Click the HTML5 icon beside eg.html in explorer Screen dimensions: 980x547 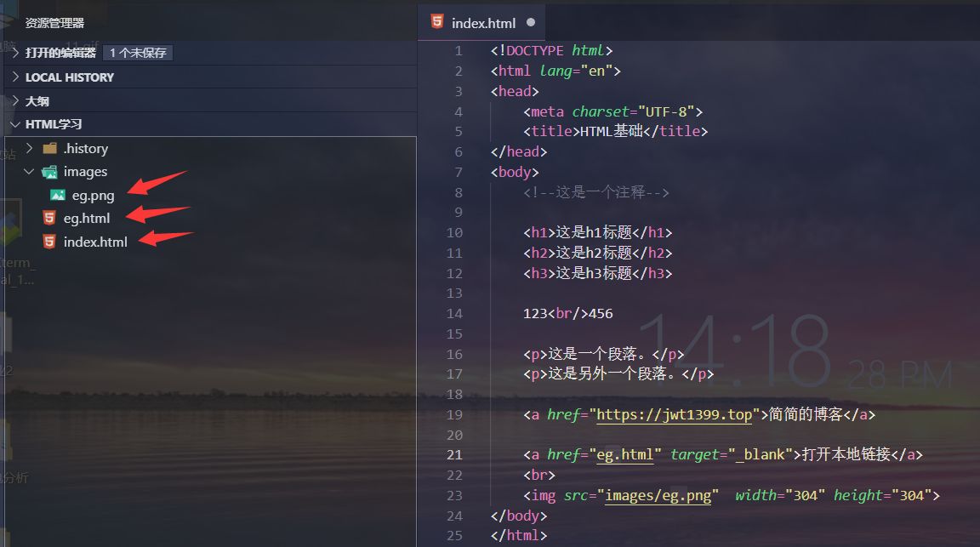[x=49, y=219]
